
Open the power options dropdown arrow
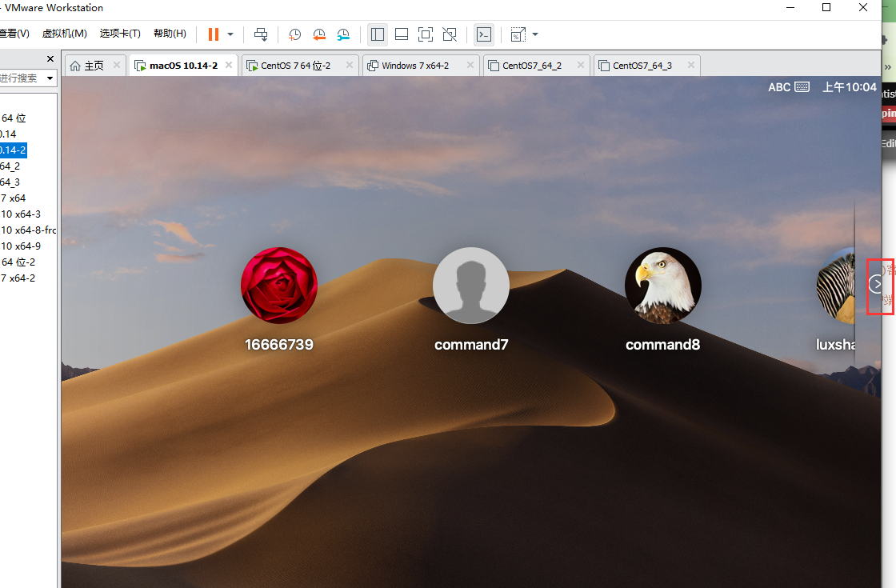[230, 34]
